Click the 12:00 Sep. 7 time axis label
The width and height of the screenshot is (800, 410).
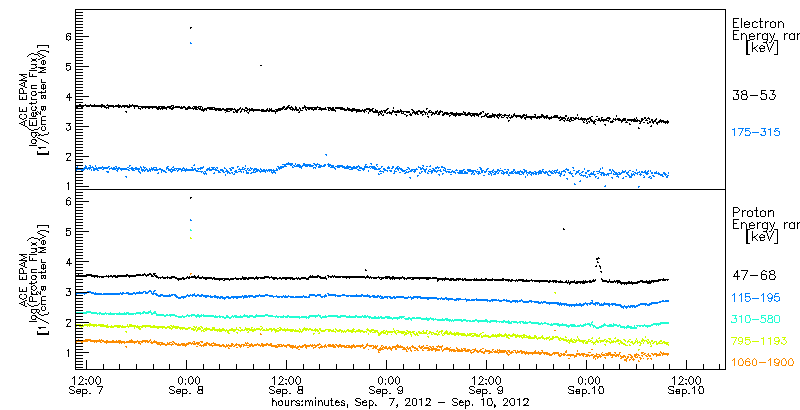(x=86, y=386)
